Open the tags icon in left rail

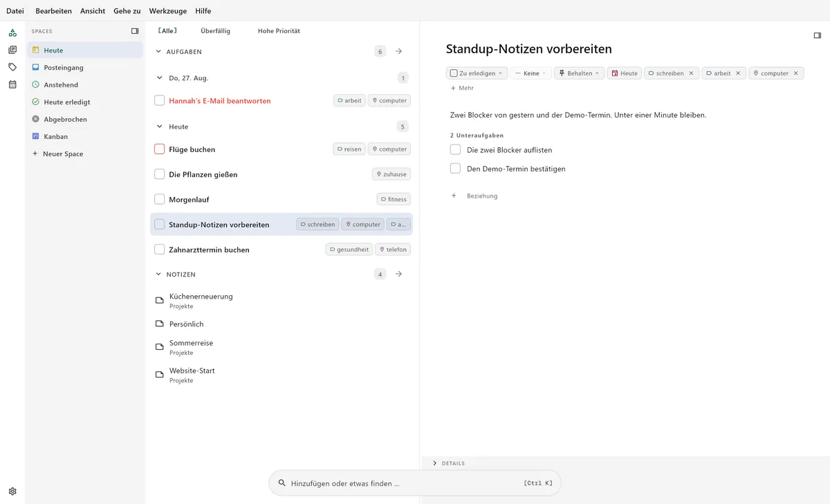point(12,67)
